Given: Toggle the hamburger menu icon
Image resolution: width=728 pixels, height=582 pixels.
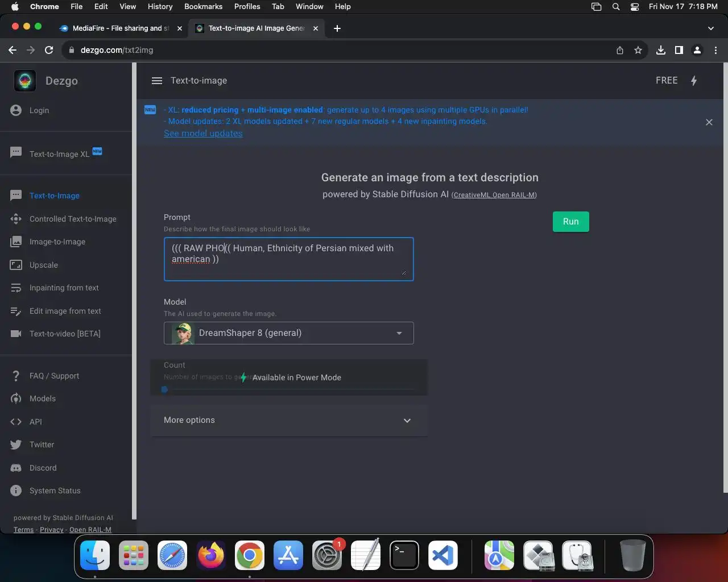Looking at the screenshot, I should [157, 81].
